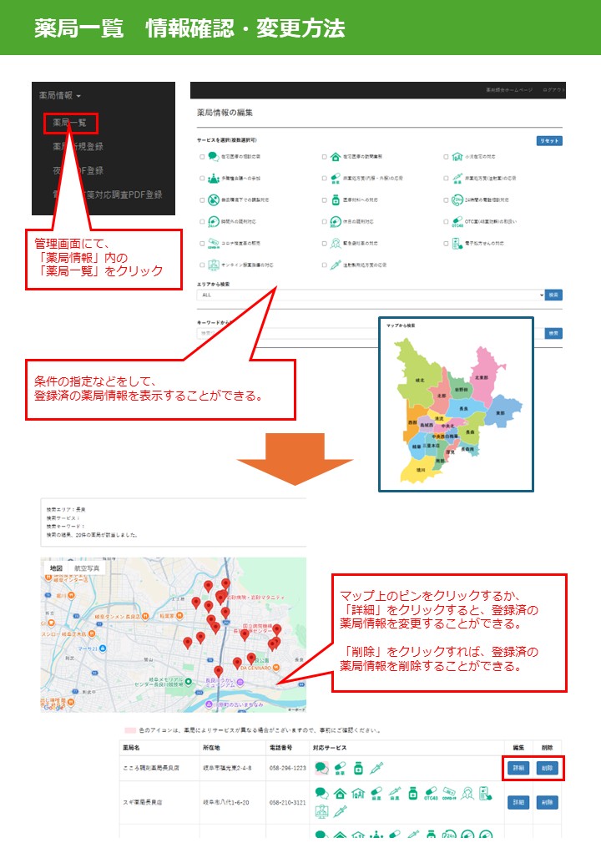Switch map to 地図 view
Screen dimensions: 601x868
[x=56, y=568]
